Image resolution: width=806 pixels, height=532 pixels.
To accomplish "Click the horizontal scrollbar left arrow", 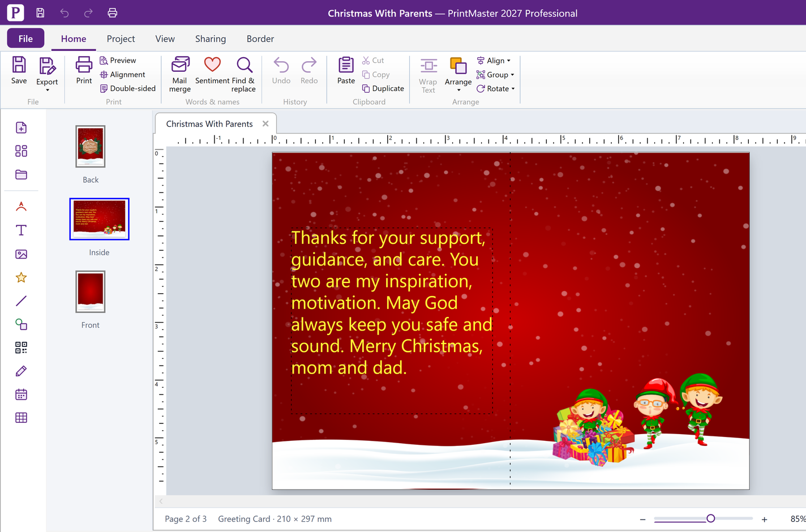I will click(161, 501).
